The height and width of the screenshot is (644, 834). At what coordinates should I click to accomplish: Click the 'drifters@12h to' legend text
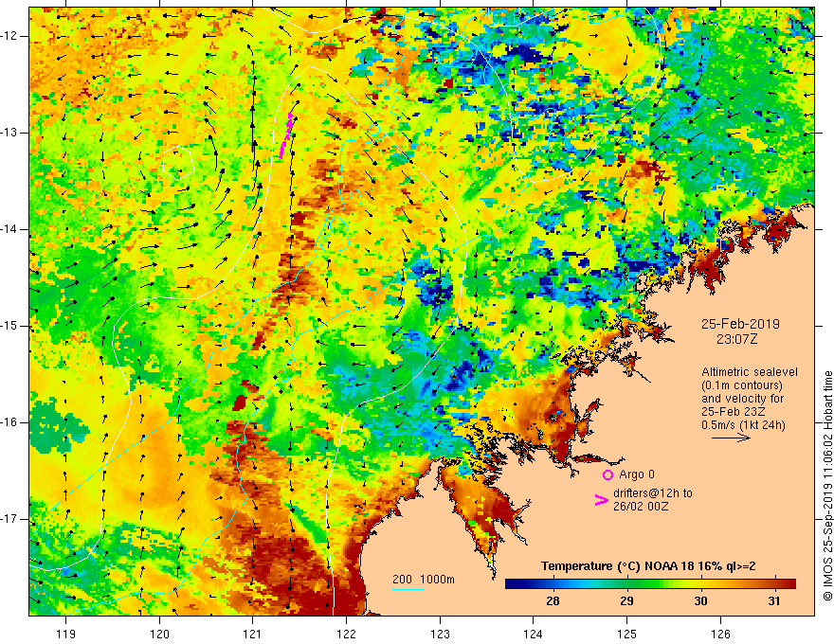[x=653, y=493]
